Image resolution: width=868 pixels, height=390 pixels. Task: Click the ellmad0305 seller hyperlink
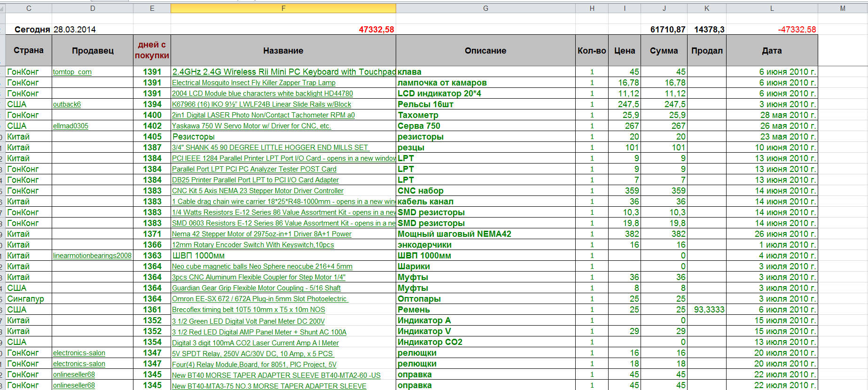coord(70,126)
